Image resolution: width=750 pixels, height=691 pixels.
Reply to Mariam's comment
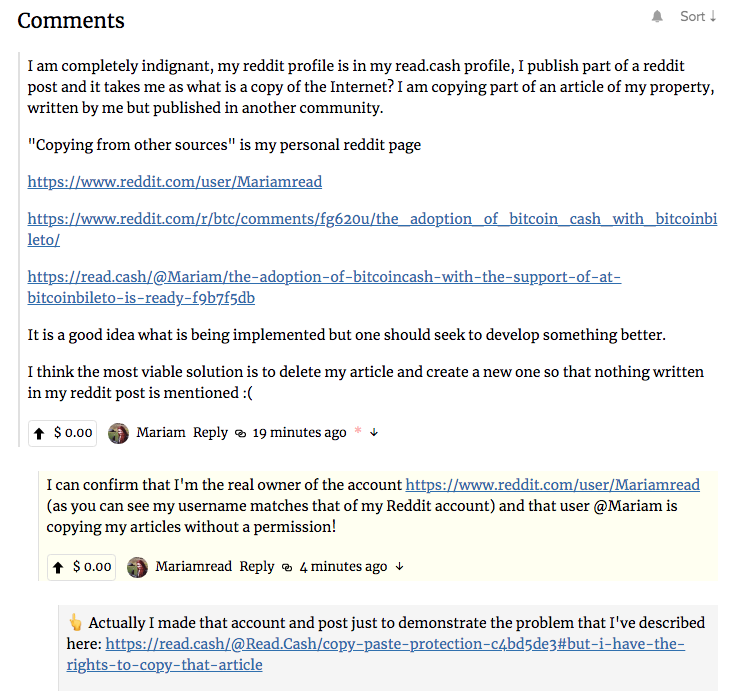click(x=210, y=433)
